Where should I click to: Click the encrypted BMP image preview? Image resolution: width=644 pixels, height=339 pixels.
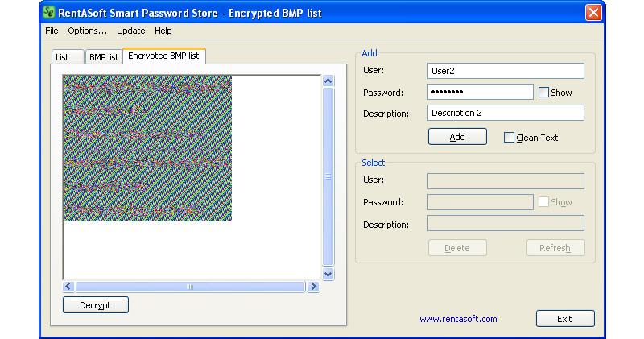pos(147,148)
